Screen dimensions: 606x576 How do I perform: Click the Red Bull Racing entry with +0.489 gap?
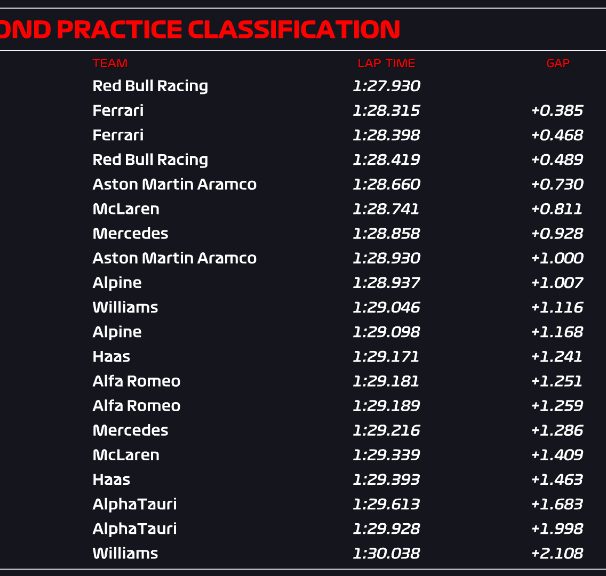150,160
